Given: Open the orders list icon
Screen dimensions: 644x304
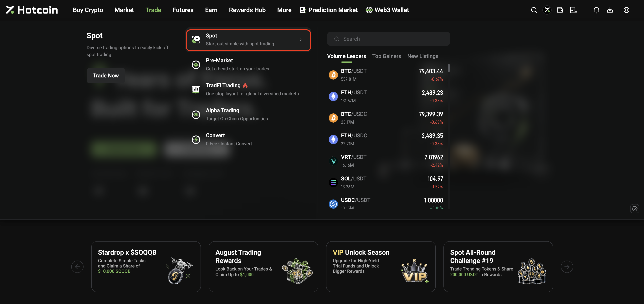Looking at the screenshot, I should 573,10.
